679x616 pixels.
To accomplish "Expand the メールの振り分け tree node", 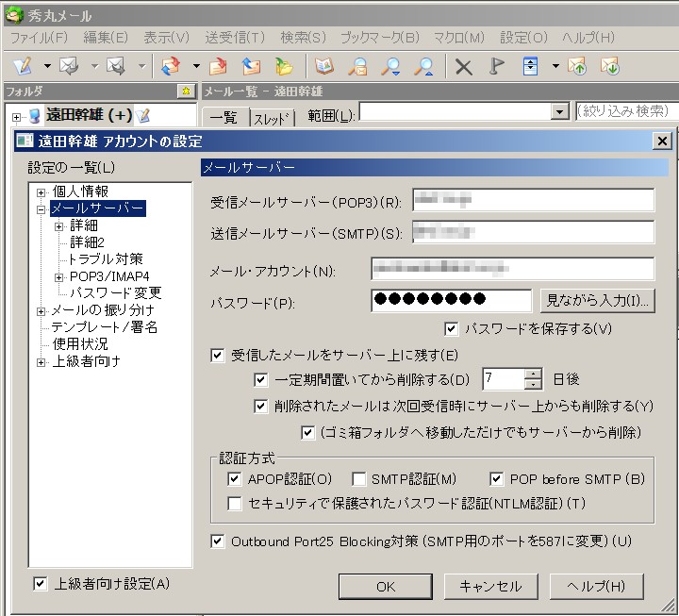I will point(41,311).
